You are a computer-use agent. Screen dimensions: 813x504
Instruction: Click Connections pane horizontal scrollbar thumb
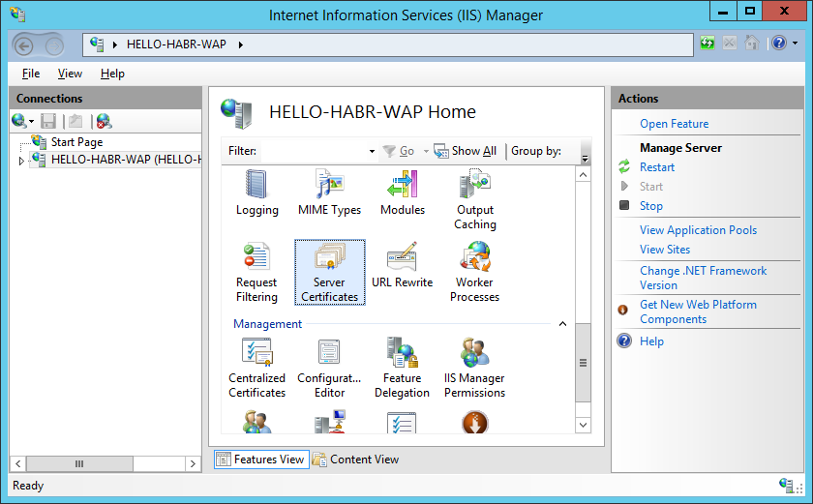[x=79, y=463]
